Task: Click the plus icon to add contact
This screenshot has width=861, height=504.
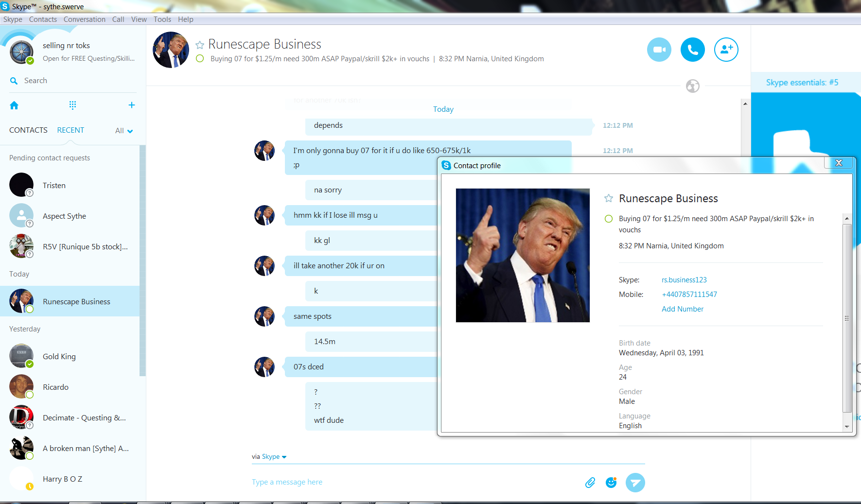Action: 131,105
